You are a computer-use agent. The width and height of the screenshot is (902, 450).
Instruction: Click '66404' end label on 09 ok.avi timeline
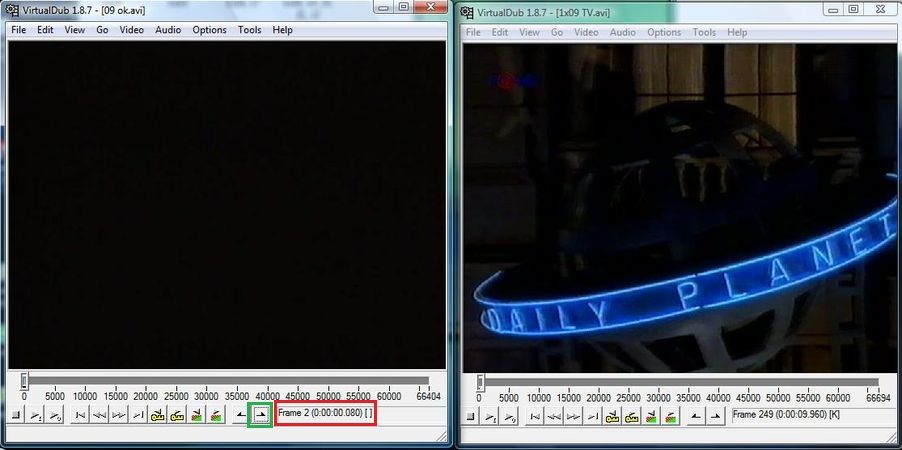(x=430, y=396)
